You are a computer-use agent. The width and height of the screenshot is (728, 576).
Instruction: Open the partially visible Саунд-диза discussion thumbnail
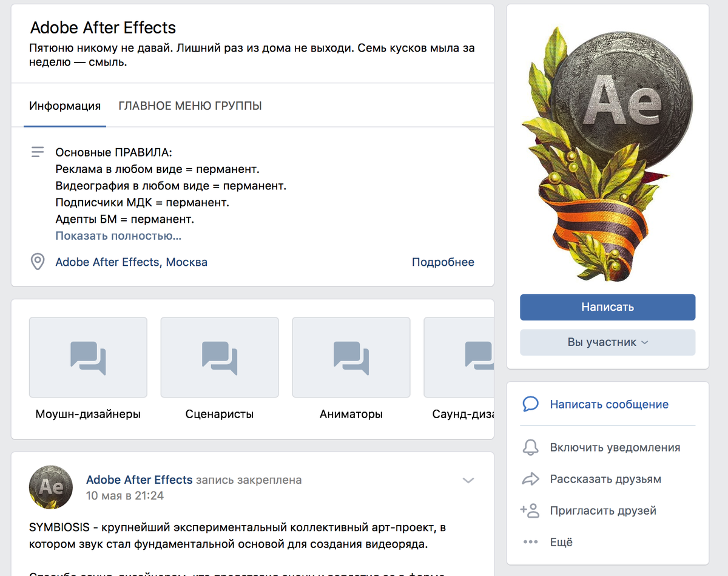(459, 357)
